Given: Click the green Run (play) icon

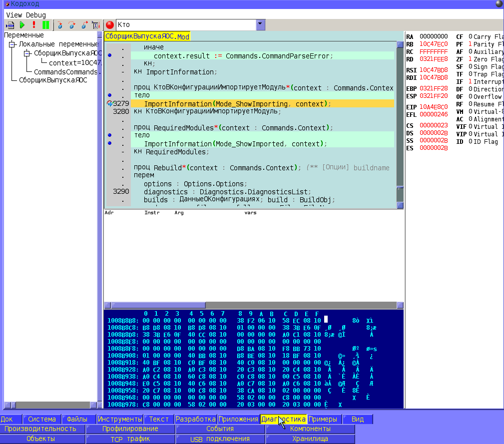Looking at the screenshot, I should click(x=22, y=25).
